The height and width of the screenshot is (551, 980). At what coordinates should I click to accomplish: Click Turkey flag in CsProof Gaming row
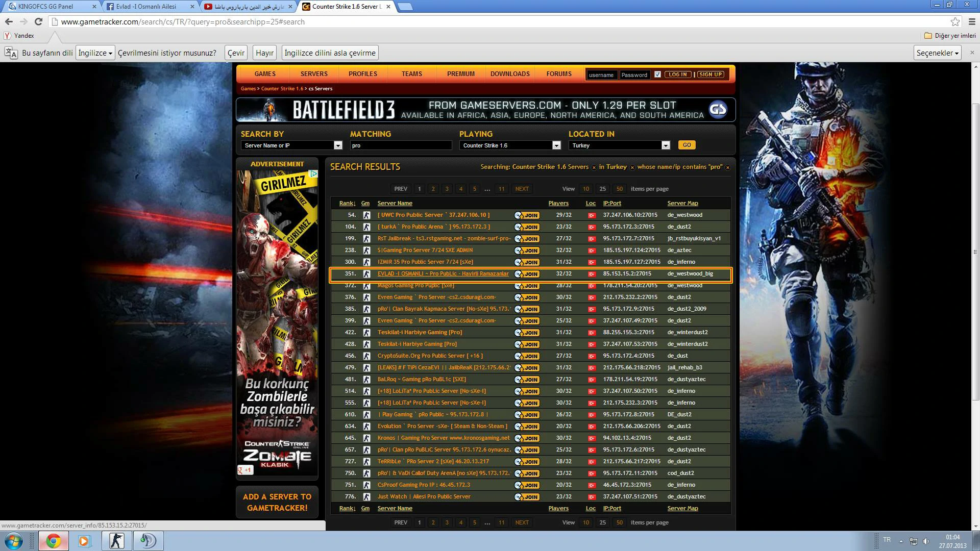click(592, 485)
